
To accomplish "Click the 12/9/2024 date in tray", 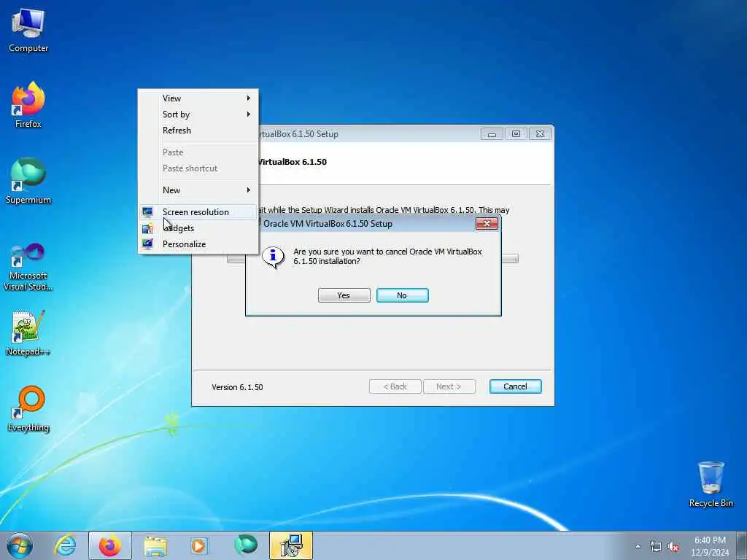I will (x=710, y=553).
